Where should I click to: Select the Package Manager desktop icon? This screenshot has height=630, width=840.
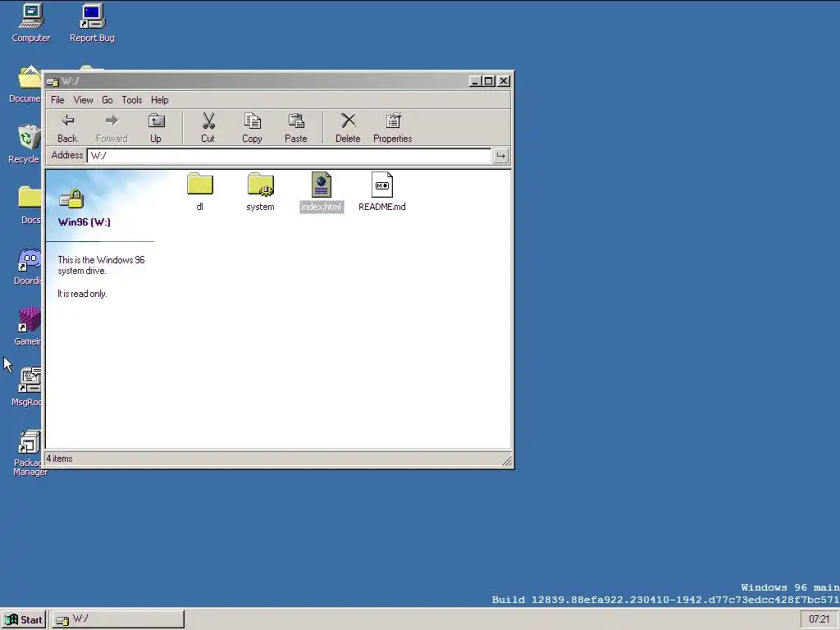(30, 453)
